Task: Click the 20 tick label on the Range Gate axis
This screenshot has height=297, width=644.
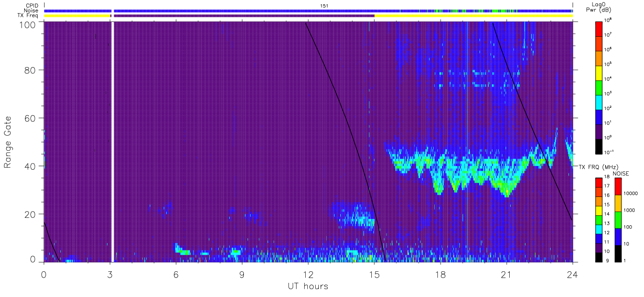Action: tap(30, 214)
